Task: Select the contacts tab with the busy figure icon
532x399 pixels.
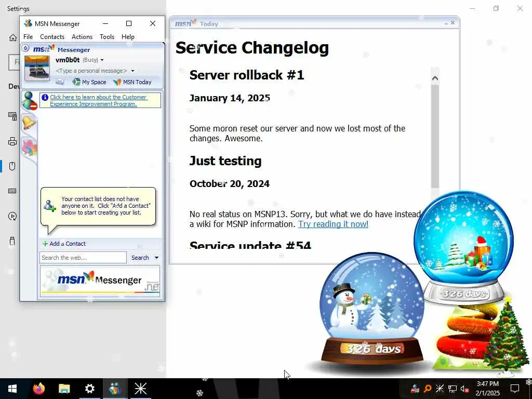Action: [x=29, y=101]
